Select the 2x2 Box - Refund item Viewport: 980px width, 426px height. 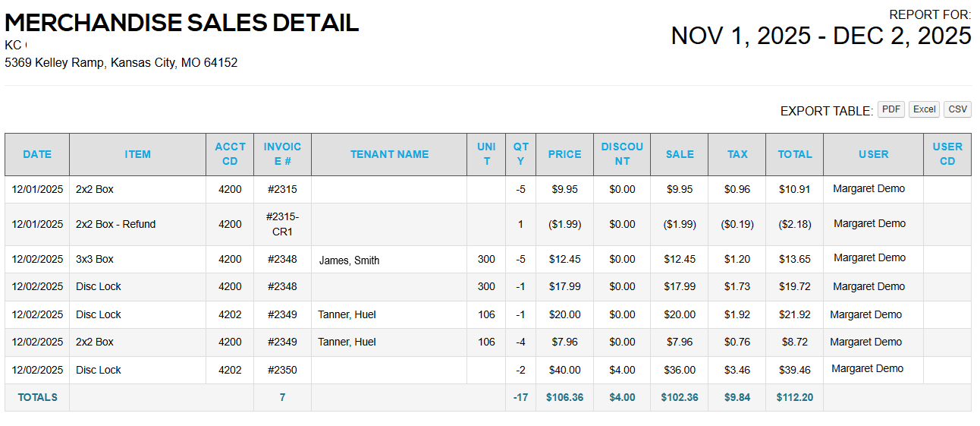pos(115,224)
